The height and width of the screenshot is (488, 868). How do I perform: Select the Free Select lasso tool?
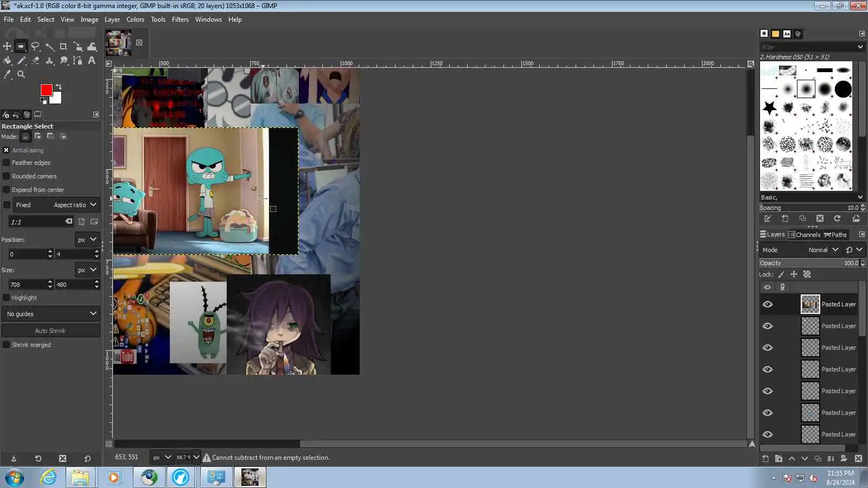[x=35, y=47]
